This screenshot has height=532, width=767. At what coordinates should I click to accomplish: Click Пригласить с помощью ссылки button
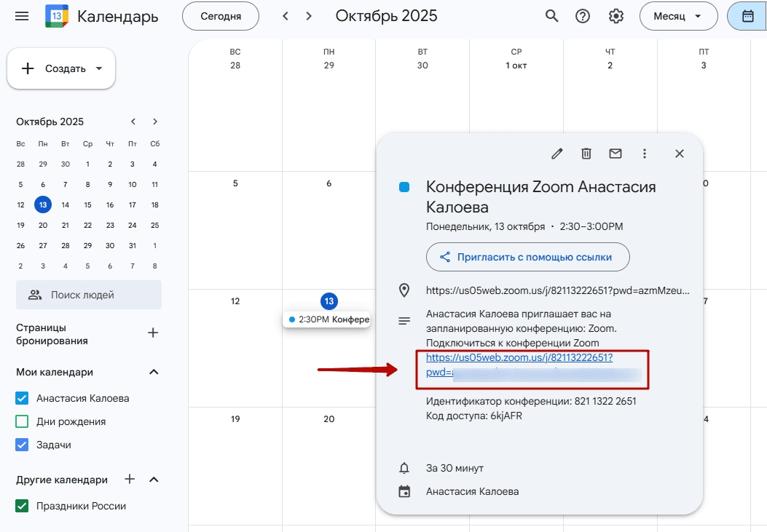[x=528, y=257]
